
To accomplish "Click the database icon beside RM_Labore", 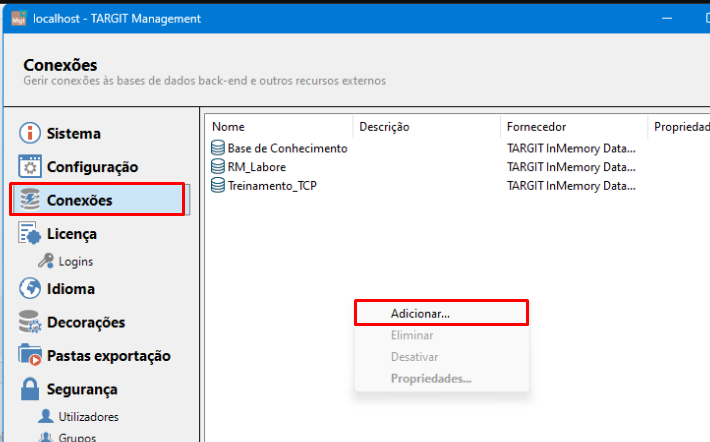I will pyautogui.click(x=218, y=167).
